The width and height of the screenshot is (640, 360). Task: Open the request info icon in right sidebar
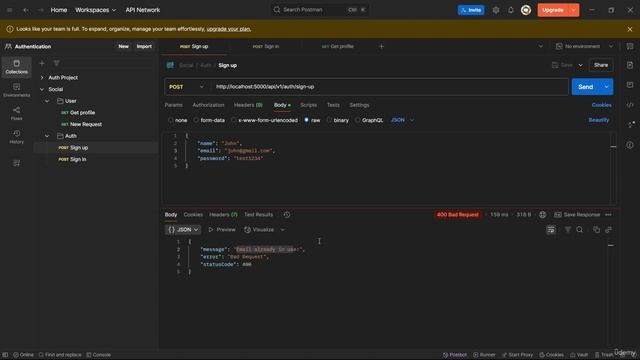tap(630, 145)
